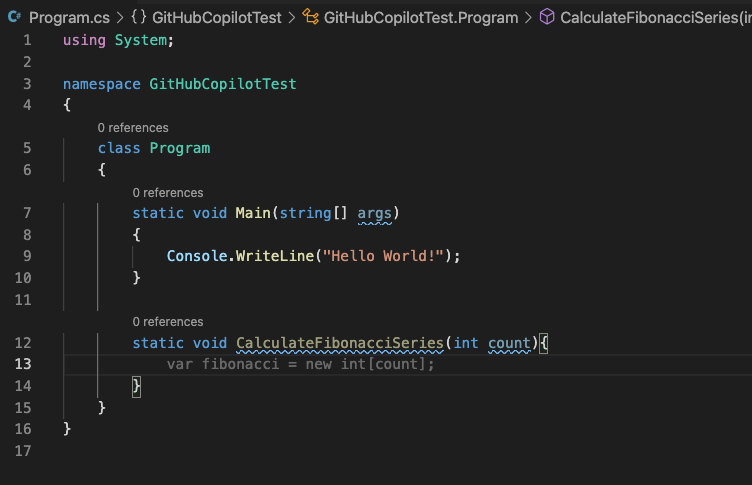Click line number 13 in gutter
This screenshot has width=752, height=485.
tap(23, 364)
